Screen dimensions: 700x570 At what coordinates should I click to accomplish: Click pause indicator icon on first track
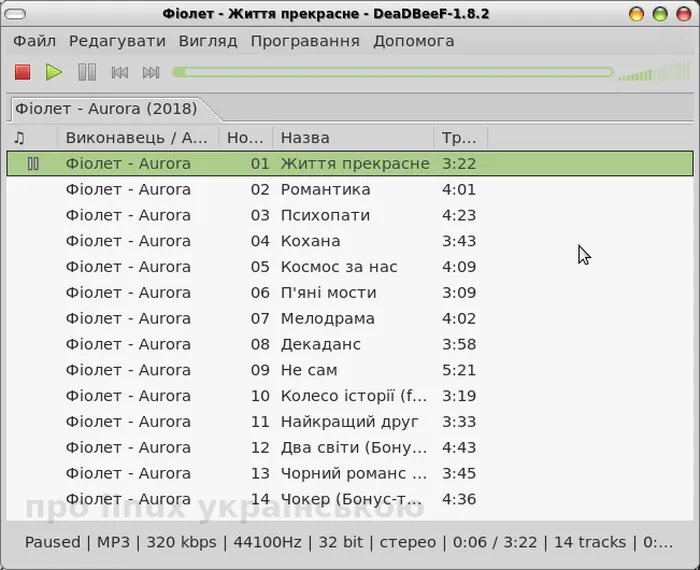[x=33, y=163]
